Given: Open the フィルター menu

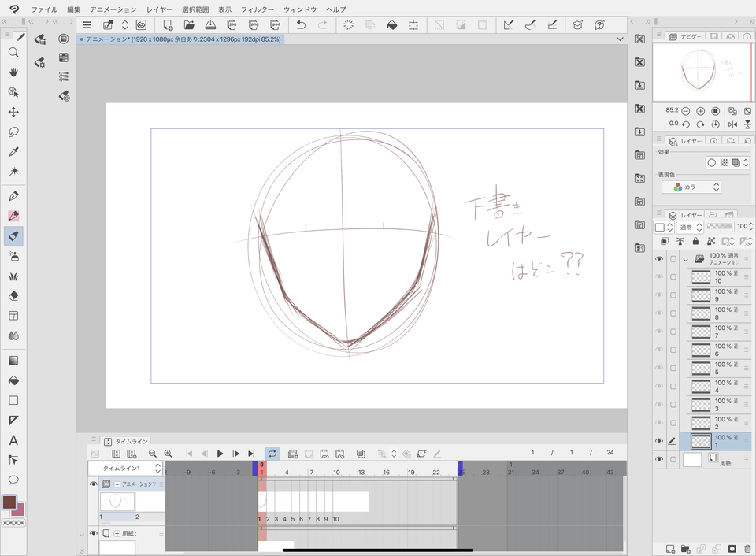Looking at the screenshot, I should [258, 9].
